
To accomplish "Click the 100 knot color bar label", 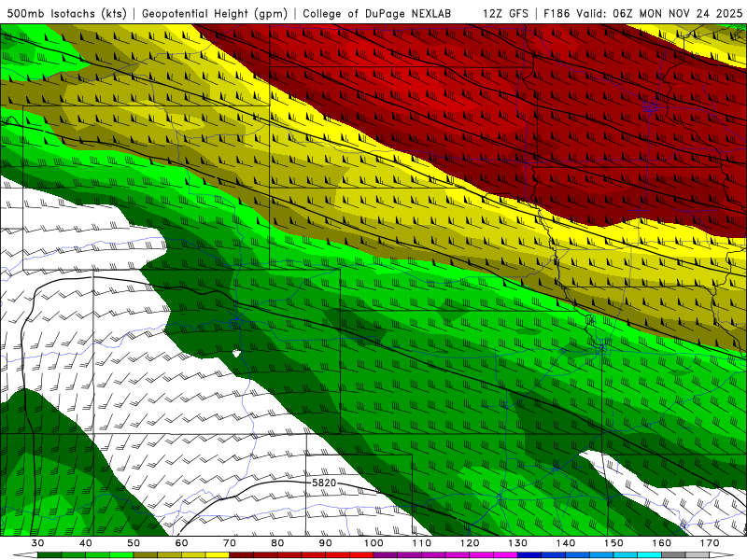I will coord(373,543).
